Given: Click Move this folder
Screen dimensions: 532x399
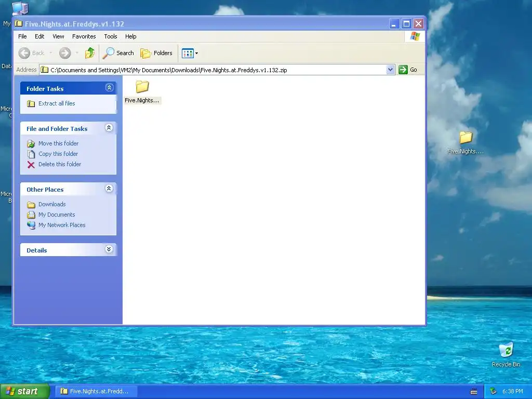Looking at the screenshot, I should (58, 143).
